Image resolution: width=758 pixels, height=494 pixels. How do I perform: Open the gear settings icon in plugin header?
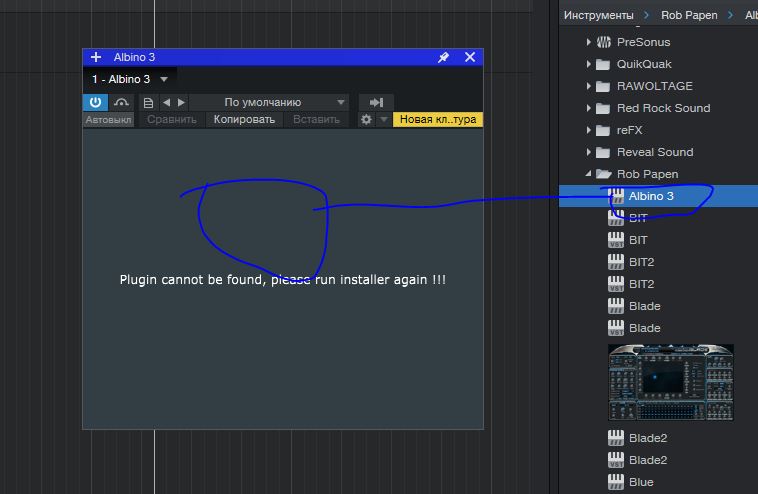click(x=366, y=119)
